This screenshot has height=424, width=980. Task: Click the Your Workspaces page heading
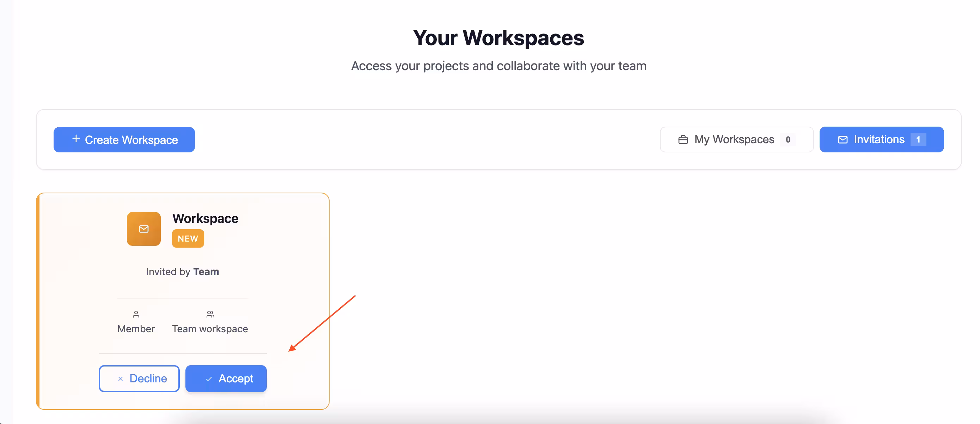(498, 38)
